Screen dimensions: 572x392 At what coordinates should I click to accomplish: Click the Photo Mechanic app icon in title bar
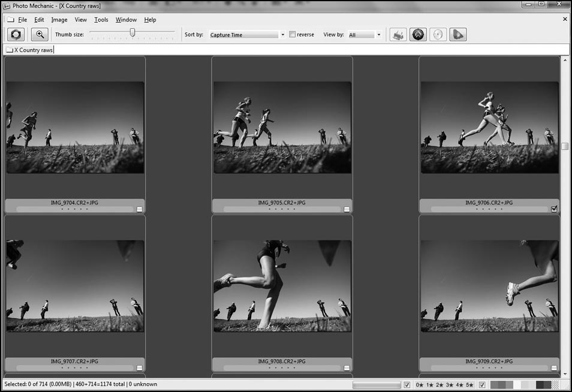point(6,6)
